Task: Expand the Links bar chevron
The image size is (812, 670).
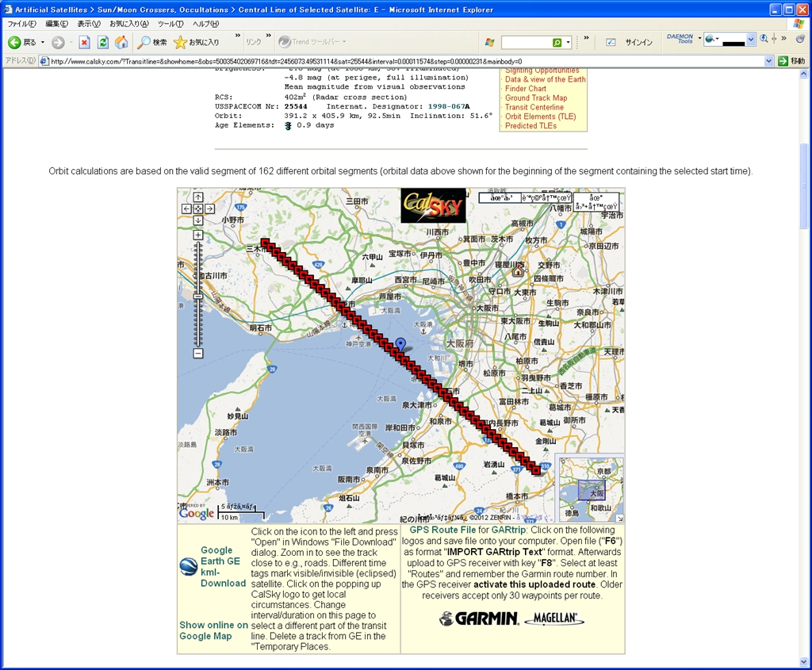Action: 268,36
